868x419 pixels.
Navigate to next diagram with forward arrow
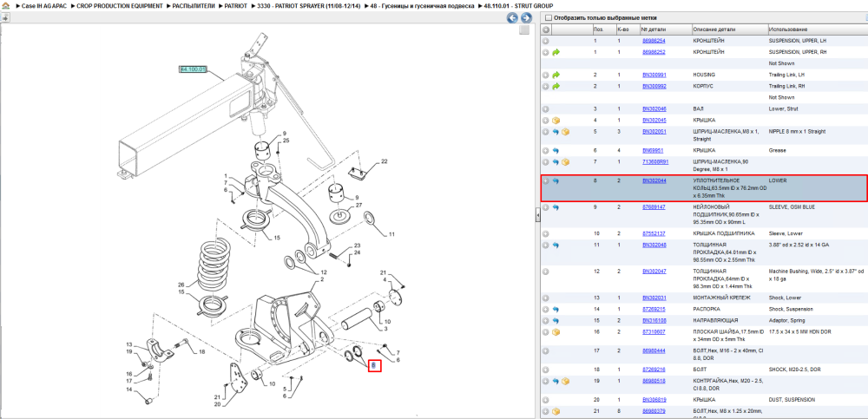[525, 18]
